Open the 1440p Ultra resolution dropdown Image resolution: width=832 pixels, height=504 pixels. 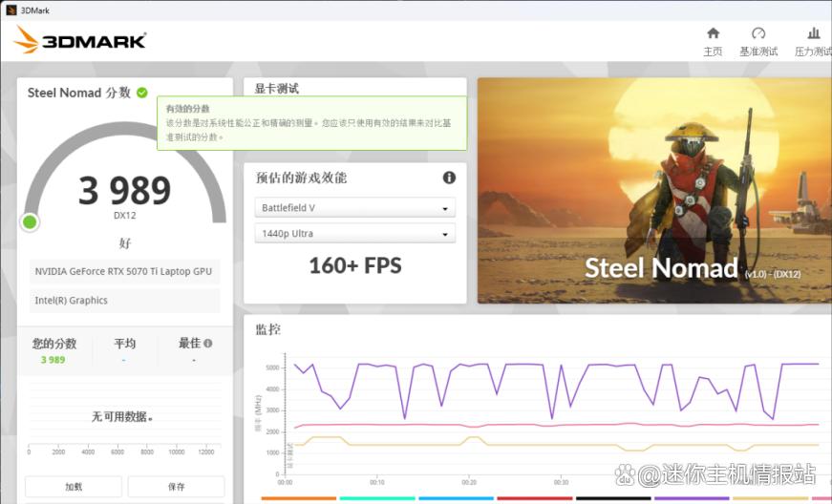click(355, 233)
